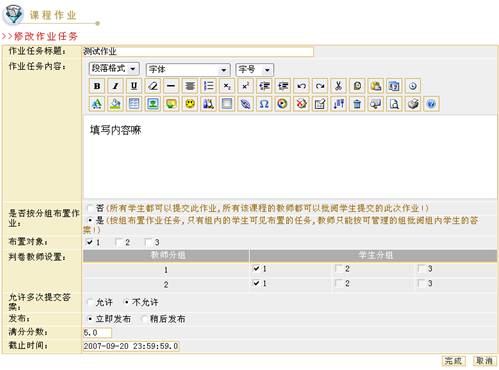
Task: Toggle student group 1 for teacher group 2
Action: click(256, 283)
